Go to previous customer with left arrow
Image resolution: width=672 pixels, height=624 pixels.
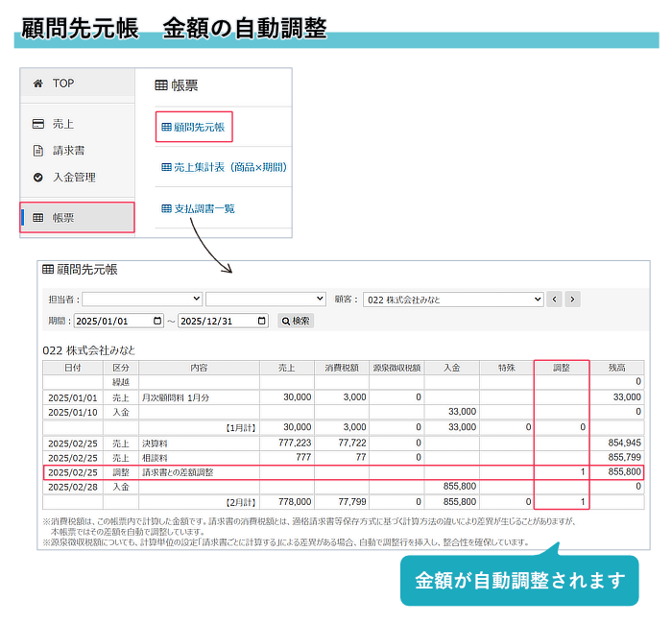(x=554, y=299)
